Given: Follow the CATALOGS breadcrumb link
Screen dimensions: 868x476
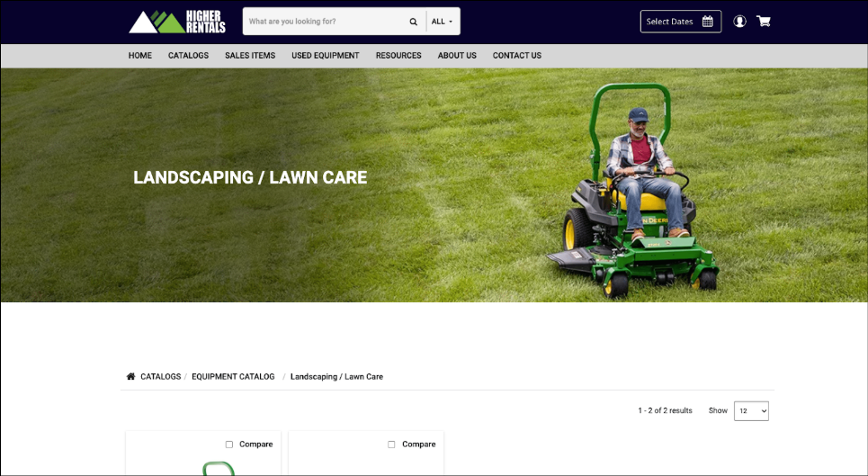Looking at the screenshot, I should 160,376.
